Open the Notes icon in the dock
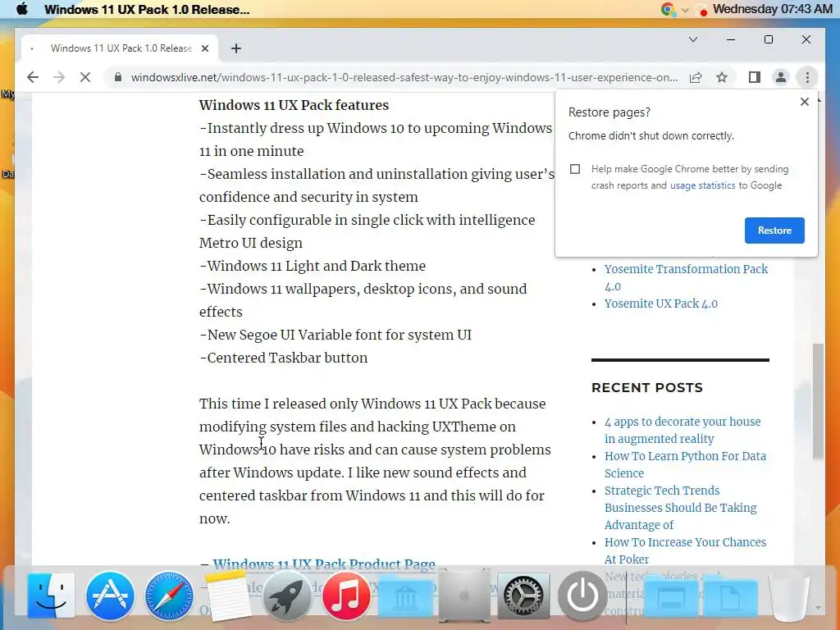This screenshot has height=630, width=840. tap(228, 596)
